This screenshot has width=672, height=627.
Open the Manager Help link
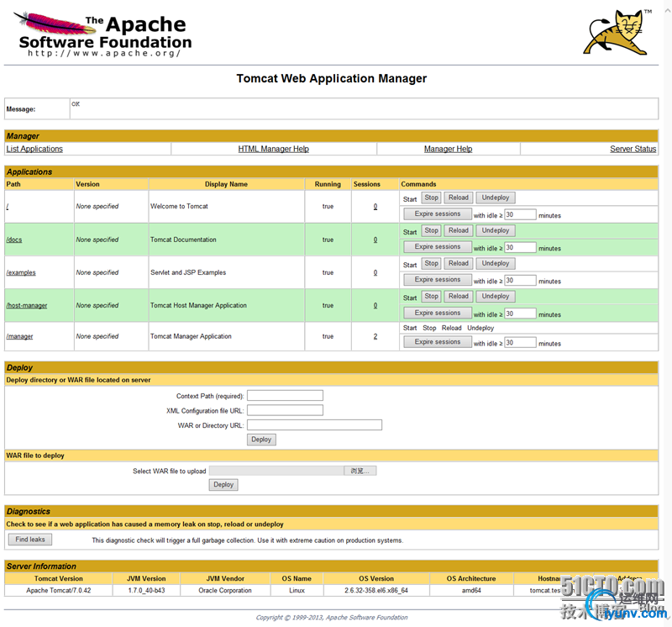pyautogui.click(x=448, y=149)
